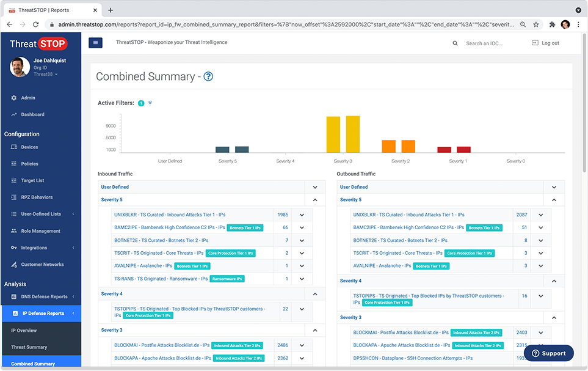Click the Outbound Severity 3 heading

coord(350,317)
